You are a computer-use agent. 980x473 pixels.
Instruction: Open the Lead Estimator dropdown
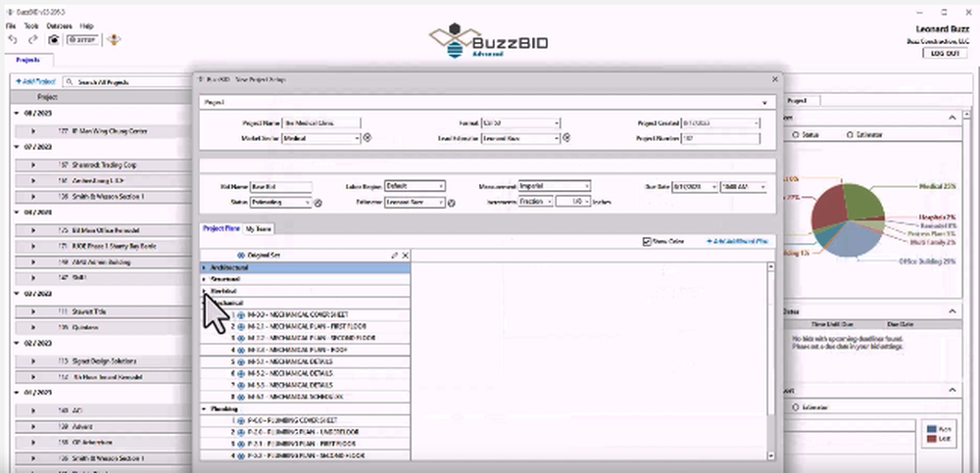(x=557, y=138)
